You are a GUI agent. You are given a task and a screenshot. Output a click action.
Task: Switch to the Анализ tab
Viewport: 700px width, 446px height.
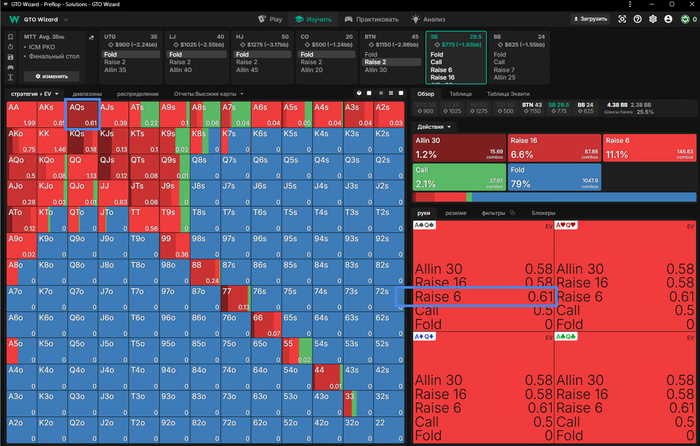428,19
